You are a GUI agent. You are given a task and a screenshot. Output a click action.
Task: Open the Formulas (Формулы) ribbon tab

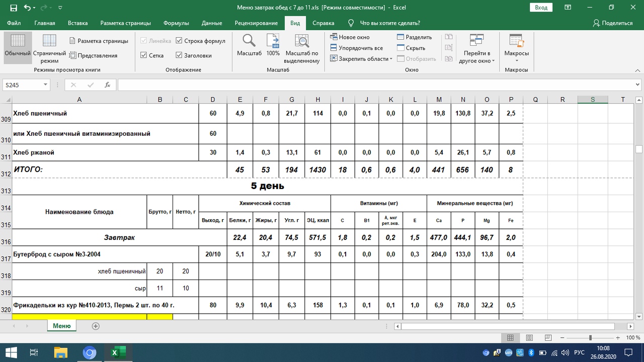(x=176, y=23)
